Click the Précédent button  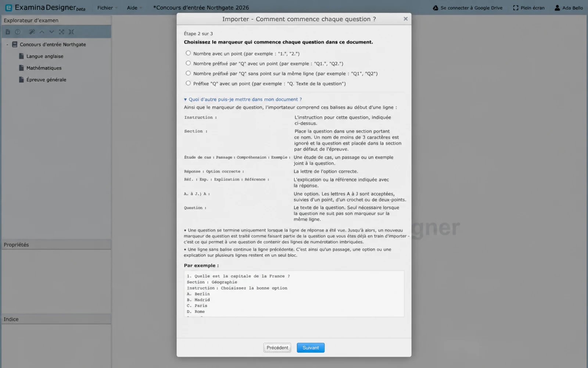click(277, 348)
